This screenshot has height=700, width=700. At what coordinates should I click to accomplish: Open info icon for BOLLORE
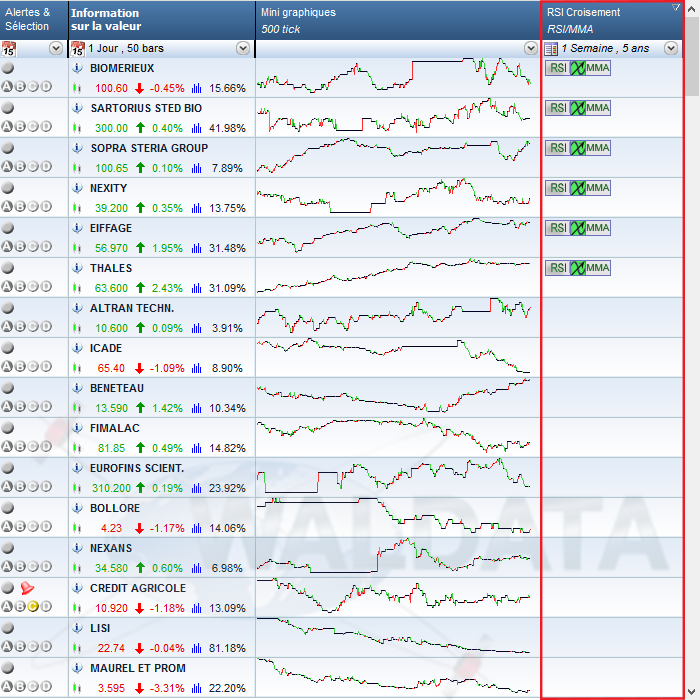pos(77,508)
